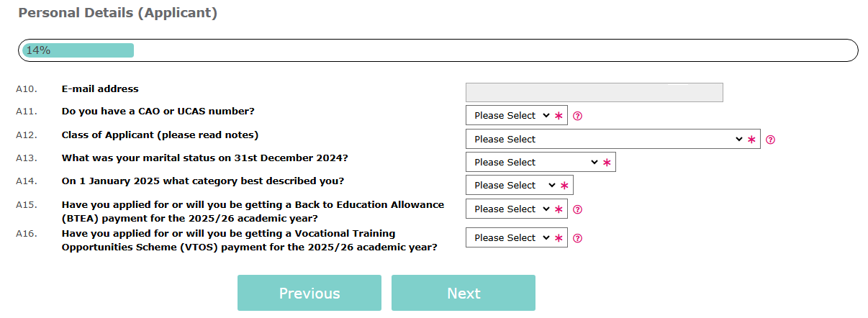Open help icon for CAO or UCAS number

pos(577,116)
